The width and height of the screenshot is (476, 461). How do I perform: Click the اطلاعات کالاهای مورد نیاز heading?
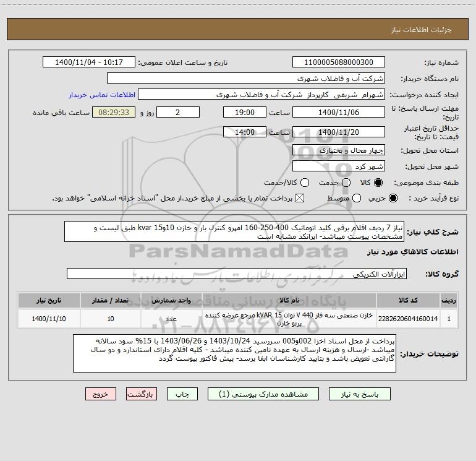pos(412,252)
